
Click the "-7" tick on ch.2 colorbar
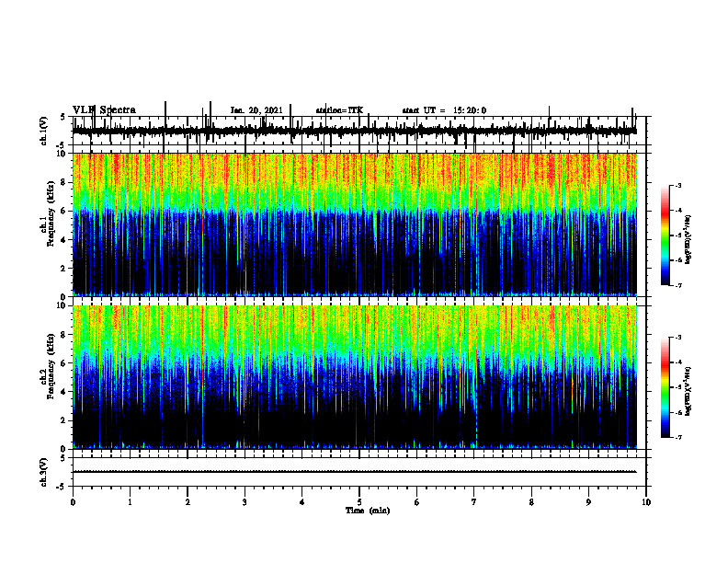click(x=677, y=437)
